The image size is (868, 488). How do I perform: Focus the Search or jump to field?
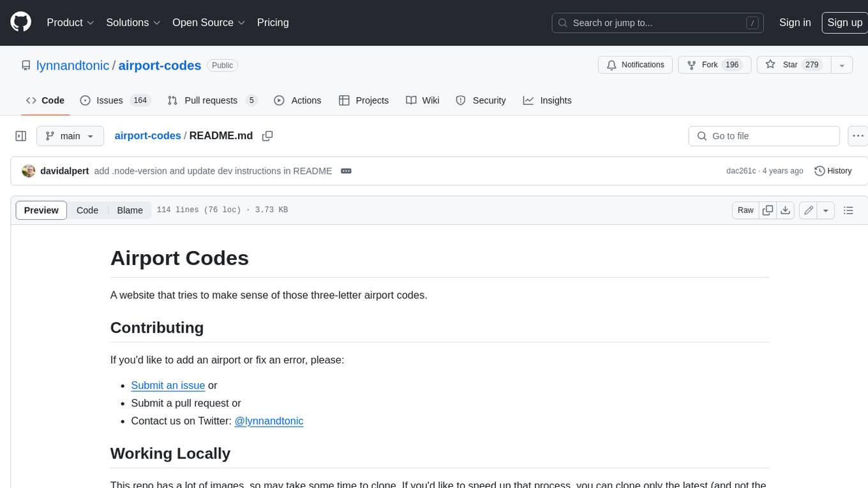[658, 23]
